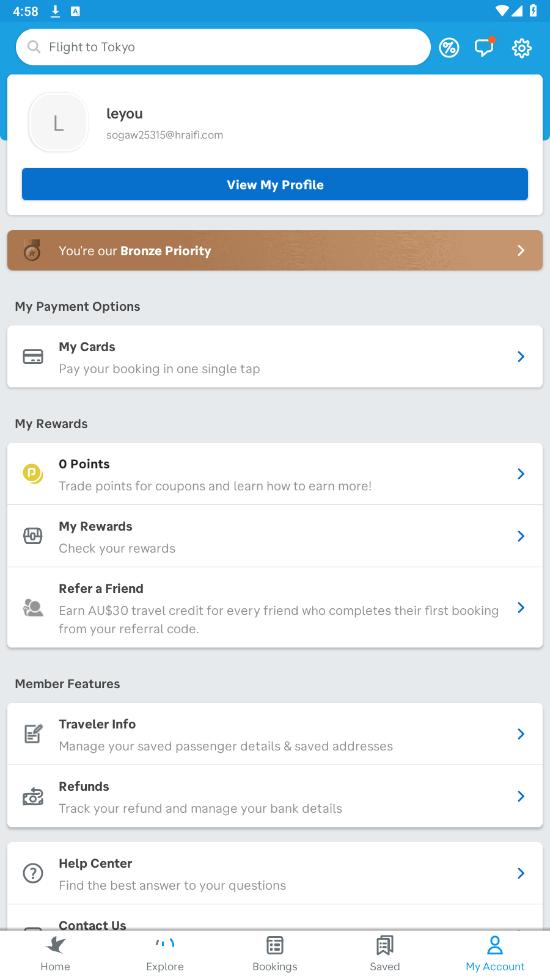Open the Bookings tab
Image resolution: width=550 pixels, height=977 pixels.
tap(275, 953)
